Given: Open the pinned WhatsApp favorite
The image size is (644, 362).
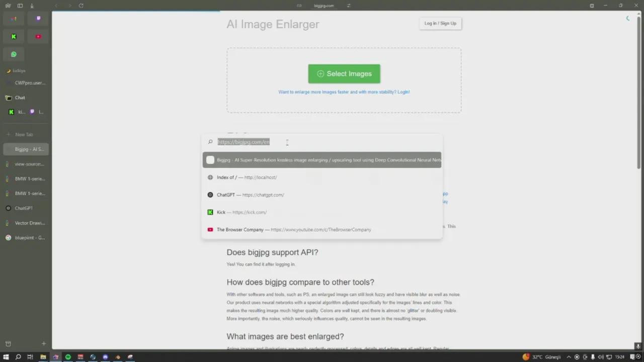Looking at the screenshot, I should coord(14,54).
